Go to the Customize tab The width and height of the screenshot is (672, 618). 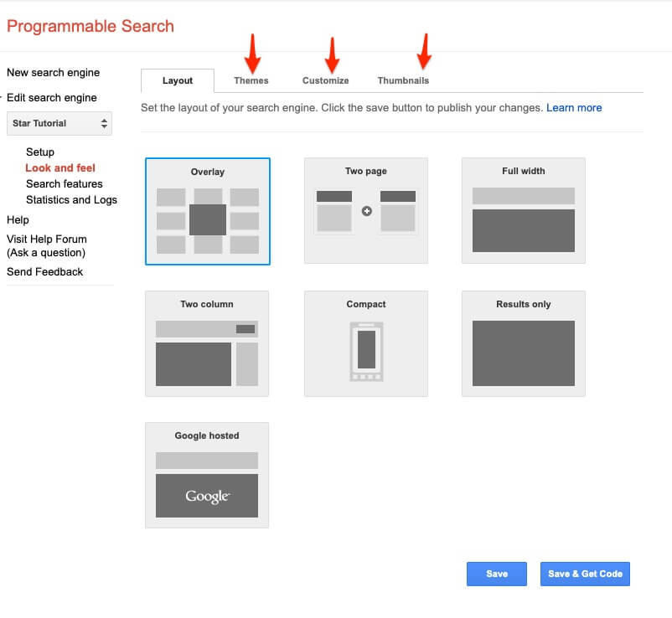tap(326, 80)
